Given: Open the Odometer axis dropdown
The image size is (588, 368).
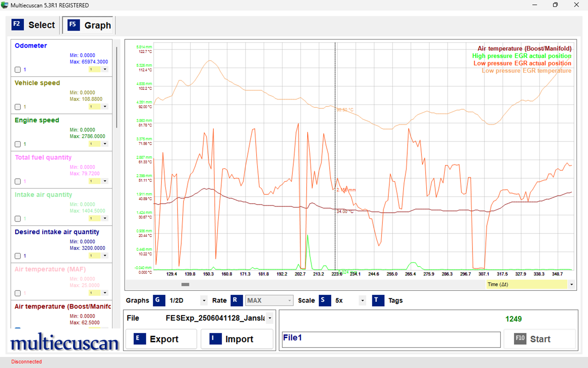Looking at the screenshot, I should (x=105, y=69).
